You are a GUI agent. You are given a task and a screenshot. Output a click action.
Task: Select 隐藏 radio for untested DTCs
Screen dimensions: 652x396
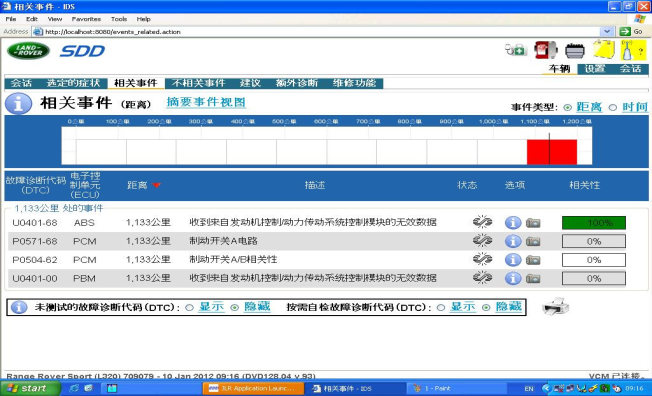point(235,308)
